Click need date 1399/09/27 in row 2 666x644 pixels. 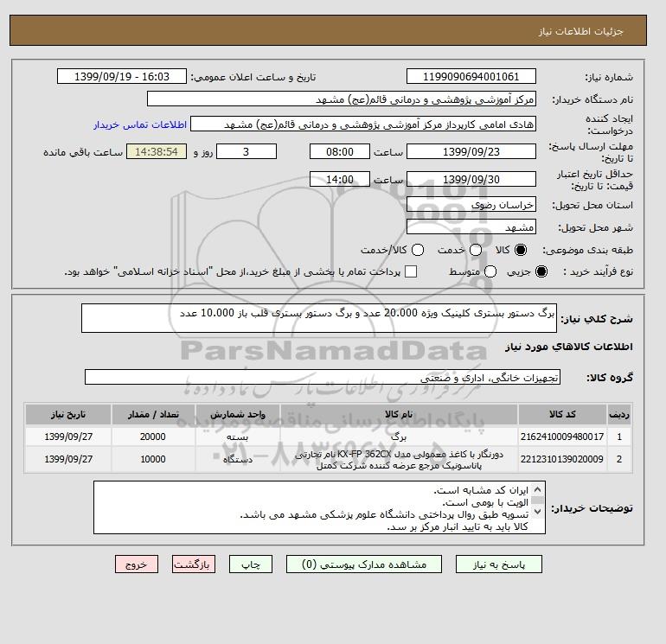pyautogui.click(x=68, y=459)
